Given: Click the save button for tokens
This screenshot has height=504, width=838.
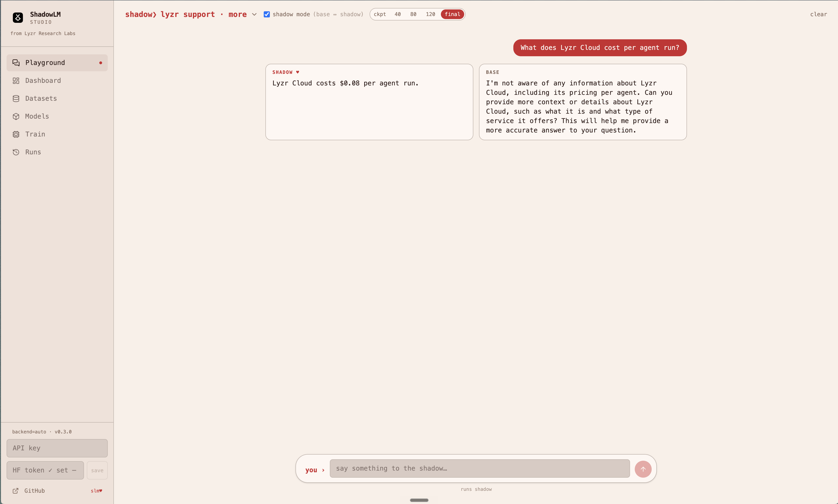Looking at the screenshot, I should (97, 470).
